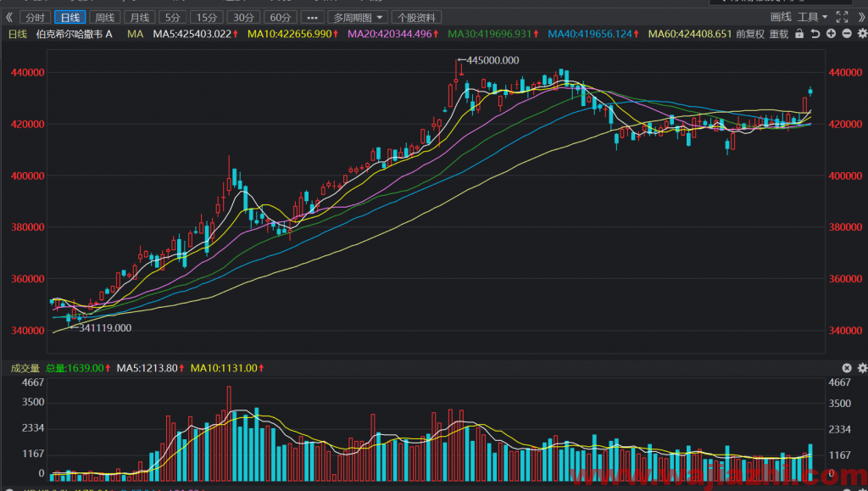Click the left axis 440000 price label
Image resolution: width=868 pixels, height=491 pixels.
[28, 73]
